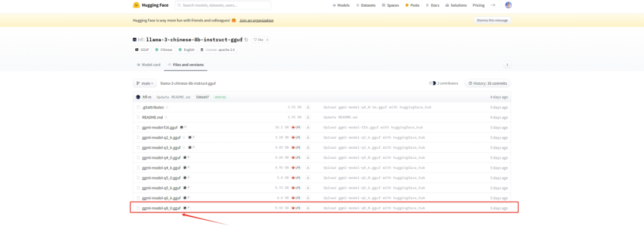Open the Datasets navigation item
The width and height of the screenshot is (644, 249).
[366, 5]
